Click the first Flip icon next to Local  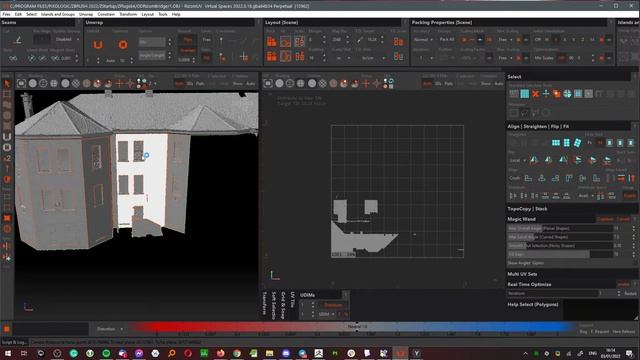point(534,160)
